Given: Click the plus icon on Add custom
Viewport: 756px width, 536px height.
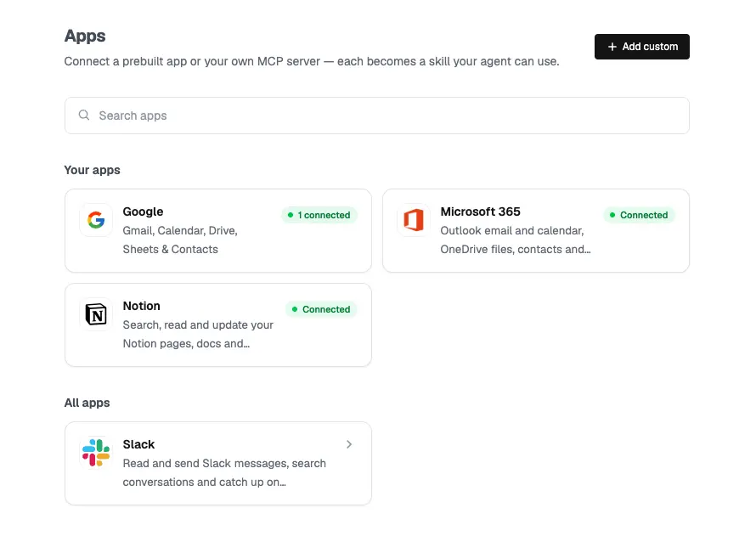Looking at the screenshot, I should tap(612, 47).
